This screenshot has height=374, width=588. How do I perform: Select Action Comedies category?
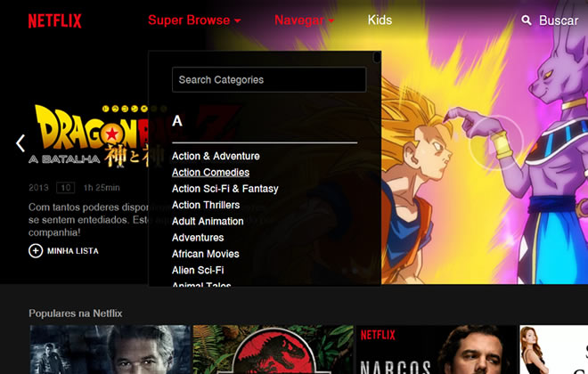pos(210,173)
